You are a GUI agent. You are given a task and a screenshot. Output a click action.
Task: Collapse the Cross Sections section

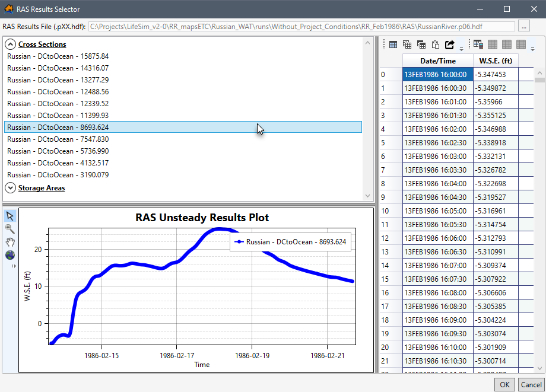10,44
